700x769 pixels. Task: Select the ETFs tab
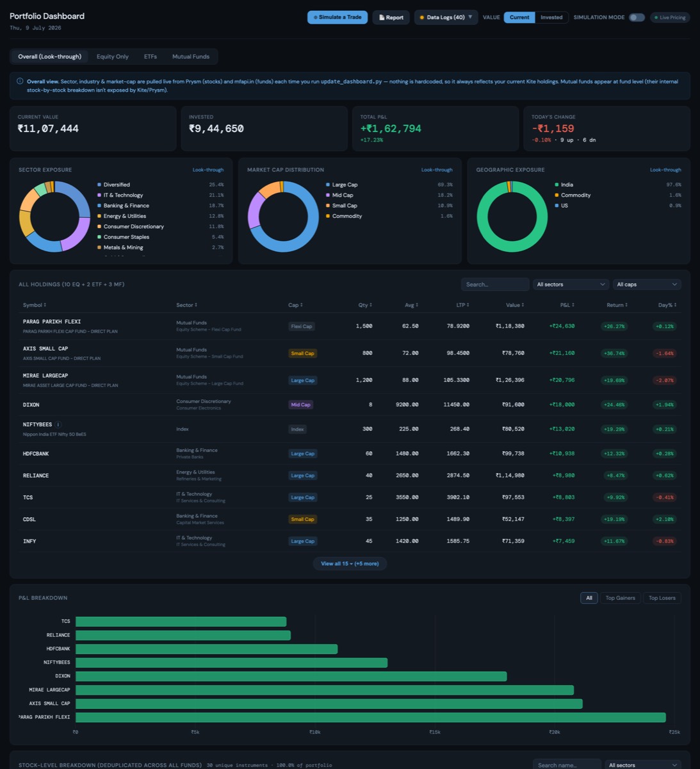(151, 56)
